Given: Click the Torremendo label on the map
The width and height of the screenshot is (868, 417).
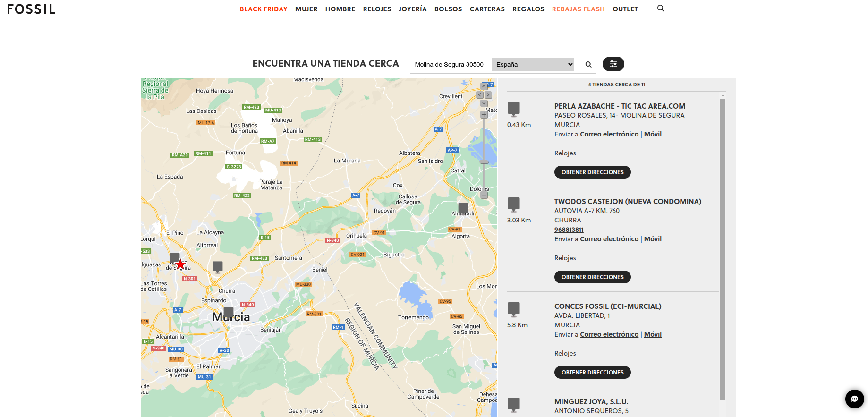Looking at the screenshot, I should 413,317.
